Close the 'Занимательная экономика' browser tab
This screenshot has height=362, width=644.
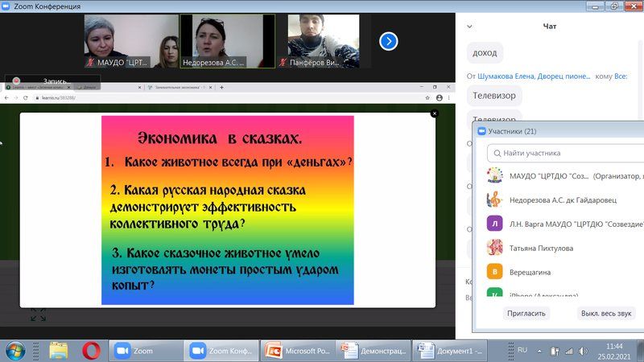[x=211, y=88]
